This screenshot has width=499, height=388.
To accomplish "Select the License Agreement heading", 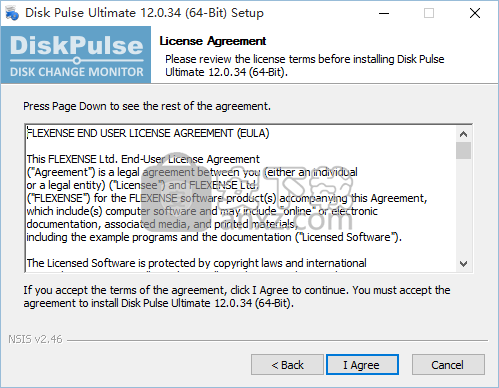I will (213, 41).
